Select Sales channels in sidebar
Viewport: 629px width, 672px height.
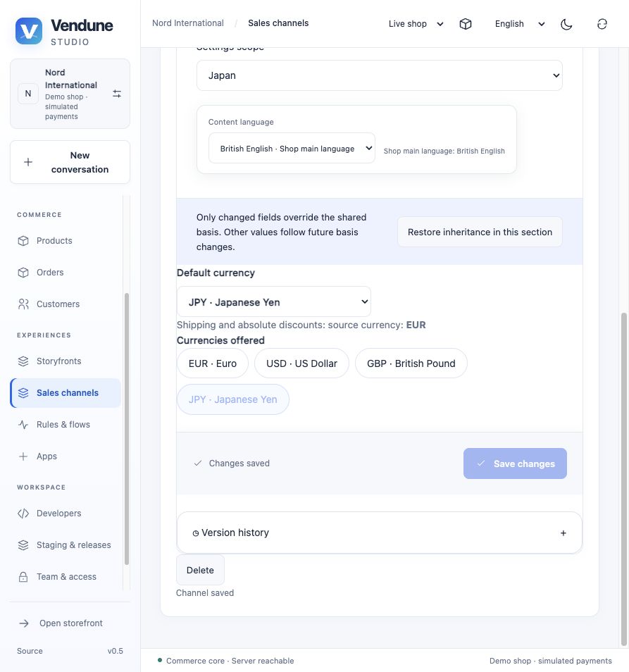66,393
